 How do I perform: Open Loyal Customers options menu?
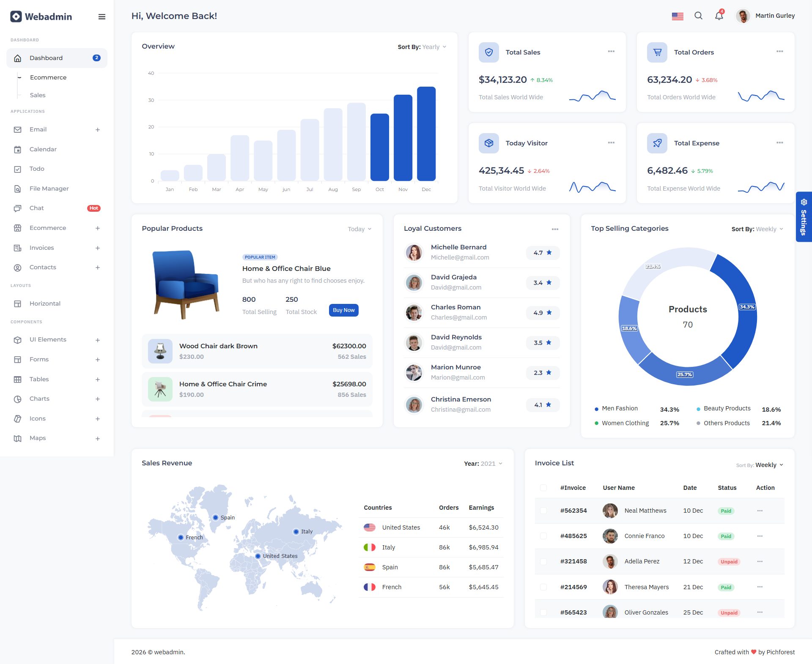click(x=555, y=229)
